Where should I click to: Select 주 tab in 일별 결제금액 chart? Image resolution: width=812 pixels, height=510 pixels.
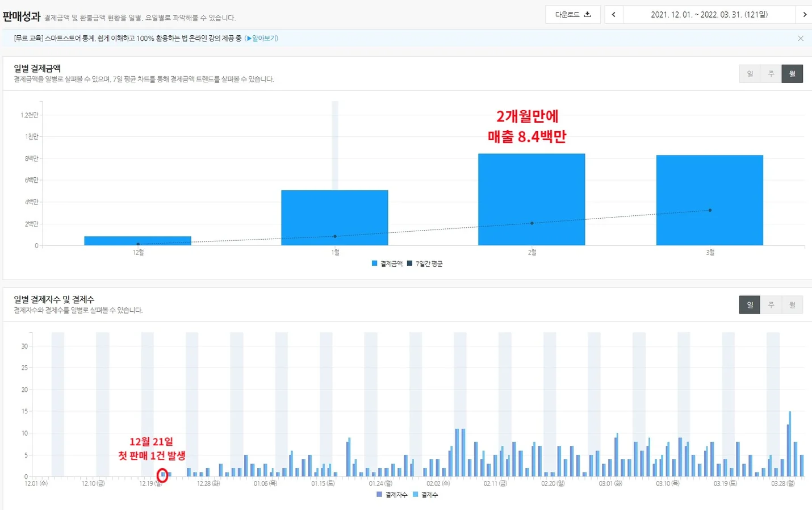pyautogui.click(x=771, y=74)
